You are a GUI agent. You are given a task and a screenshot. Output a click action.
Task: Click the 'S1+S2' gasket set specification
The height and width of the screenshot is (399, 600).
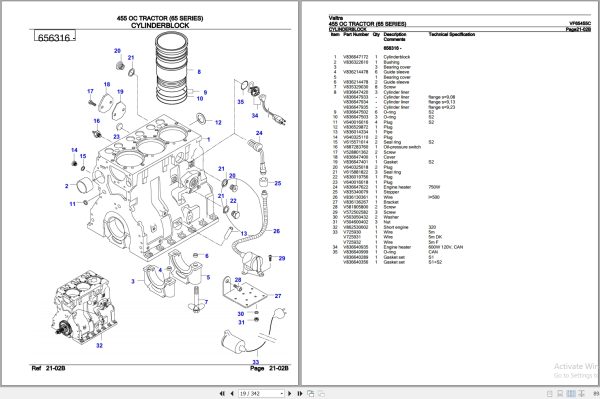[435, 262]
